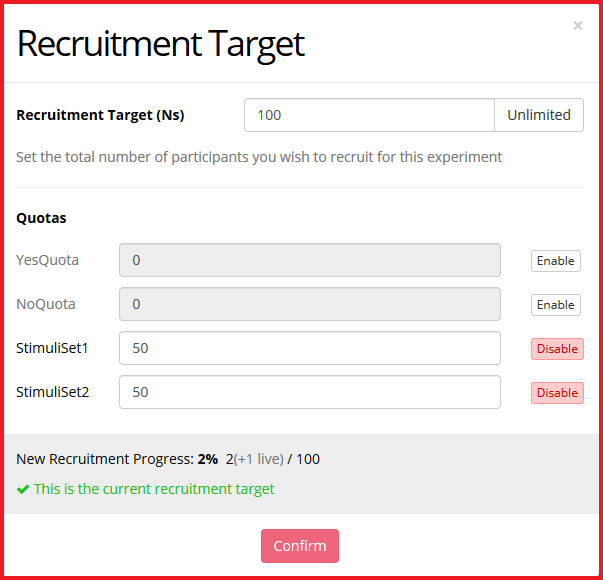The height and width of the screenshot is (580, 603).
Task: Click the NoQuota value field
Action: pyautogui.click(x=309, y=304)
